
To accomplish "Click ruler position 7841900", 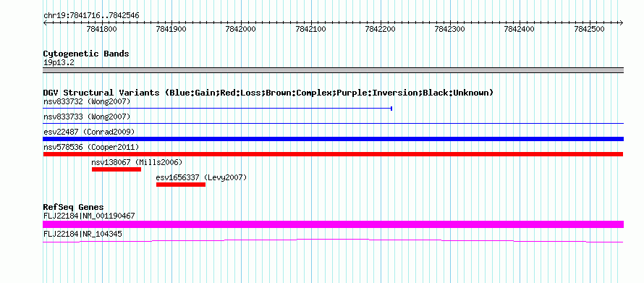I will [x=171, y=29].
